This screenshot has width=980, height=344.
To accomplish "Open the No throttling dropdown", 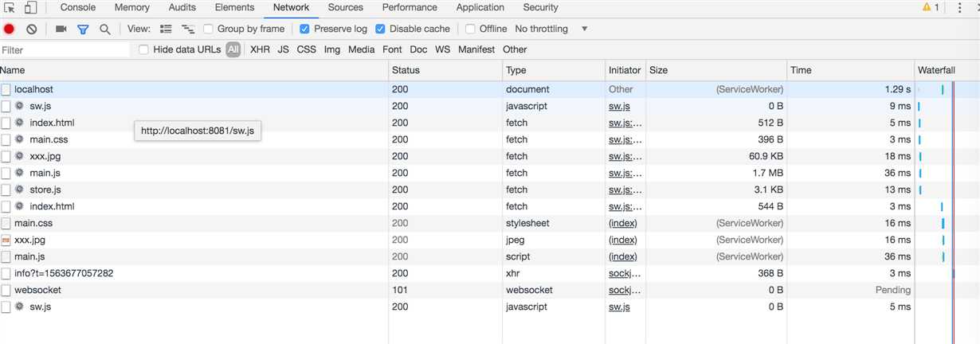I will (x=551, y=29).
